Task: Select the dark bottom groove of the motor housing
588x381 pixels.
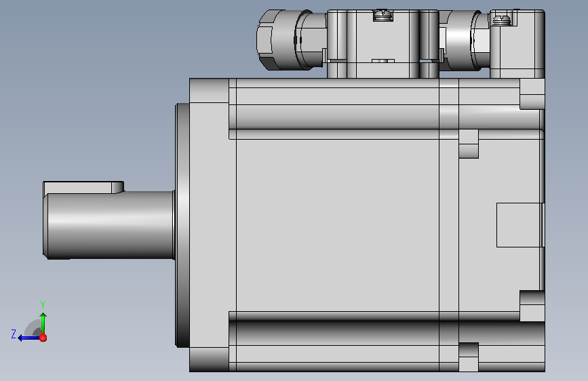Action: click(x=387, y=332)
